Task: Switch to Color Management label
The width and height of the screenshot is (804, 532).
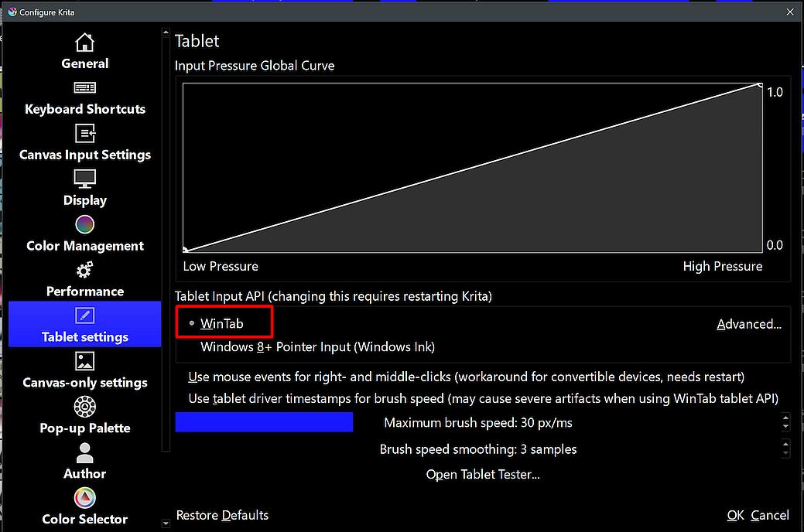Action: click(x=84, y=246)
